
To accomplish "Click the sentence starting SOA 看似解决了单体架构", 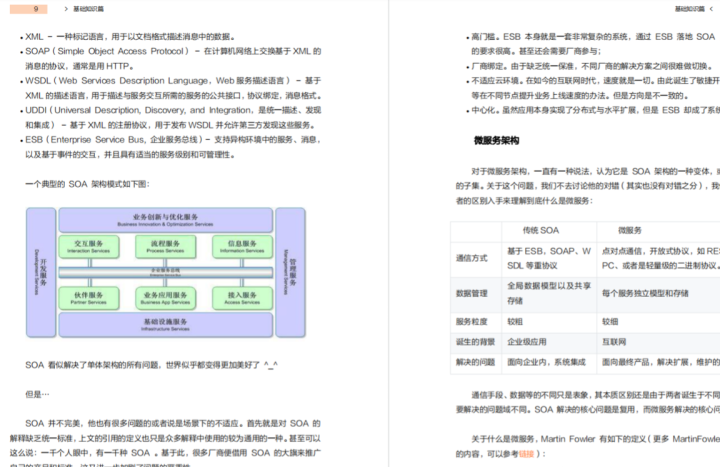I will (x=152, y=365).
